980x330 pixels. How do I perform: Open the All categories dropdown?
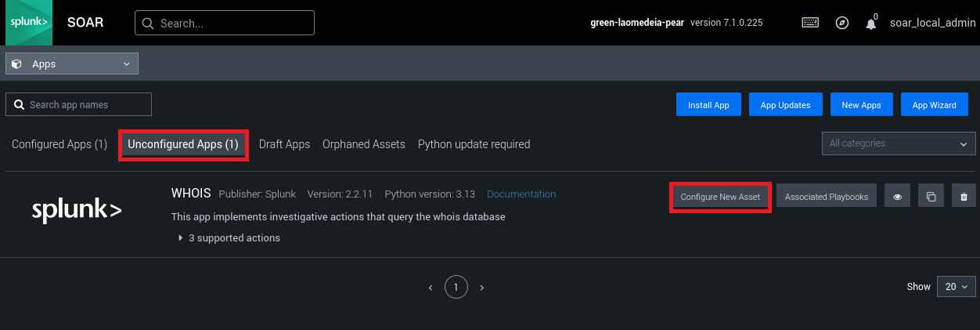click(898, 143)
